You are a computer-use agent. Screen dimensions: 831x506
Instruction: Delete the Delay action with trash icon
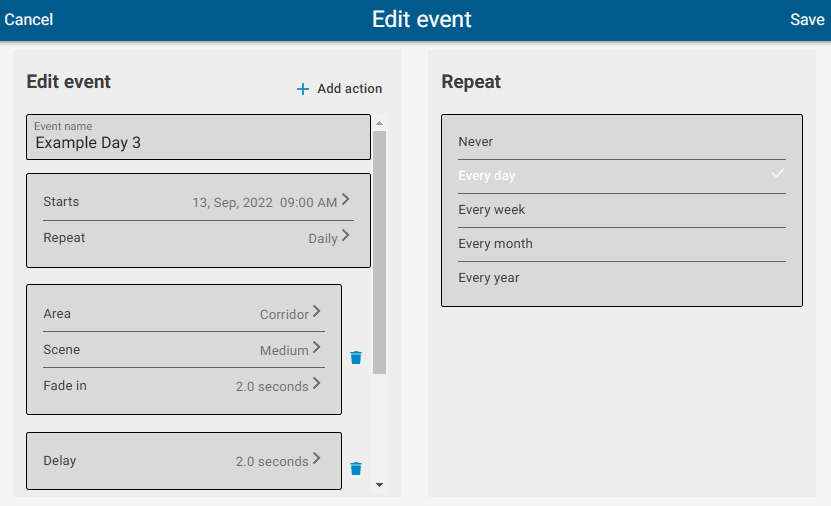coord(356,468)
